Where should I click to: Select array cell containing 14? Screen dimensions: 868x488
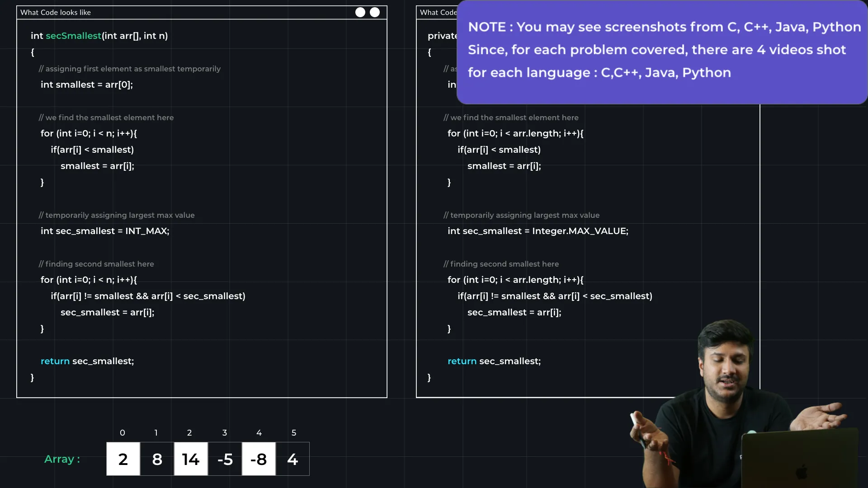(x=191, y=459)
